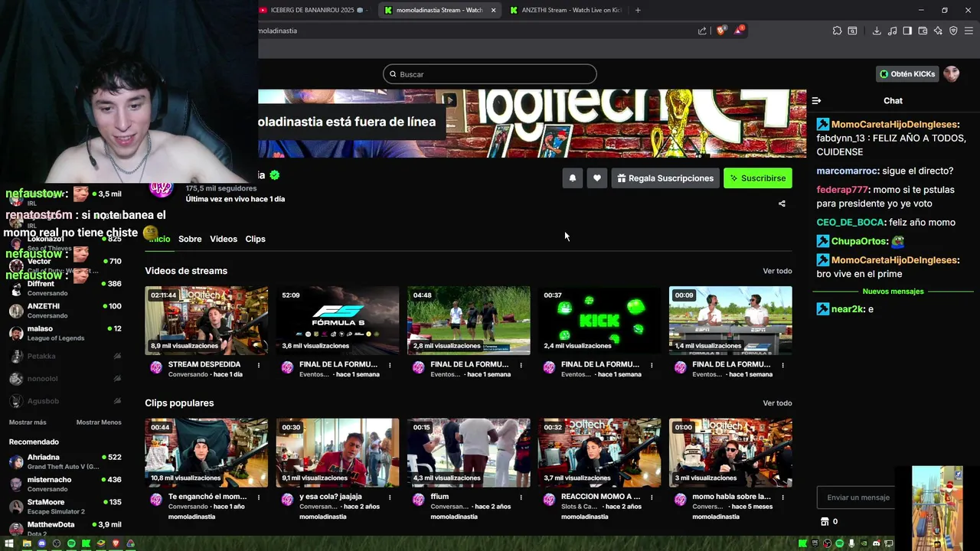Collapse the chat panel arrow icon
The width and height of the screenshot is (980, 551).
click(816, 100)
